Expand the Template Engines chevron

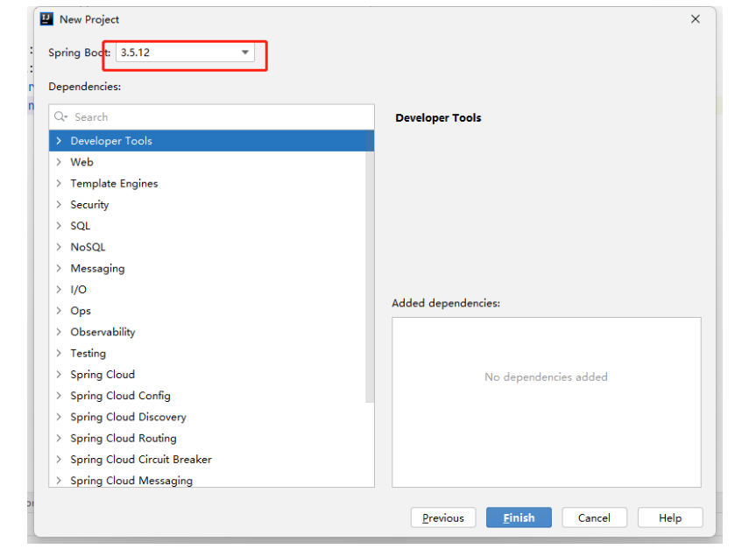click(x=59, y=183)
